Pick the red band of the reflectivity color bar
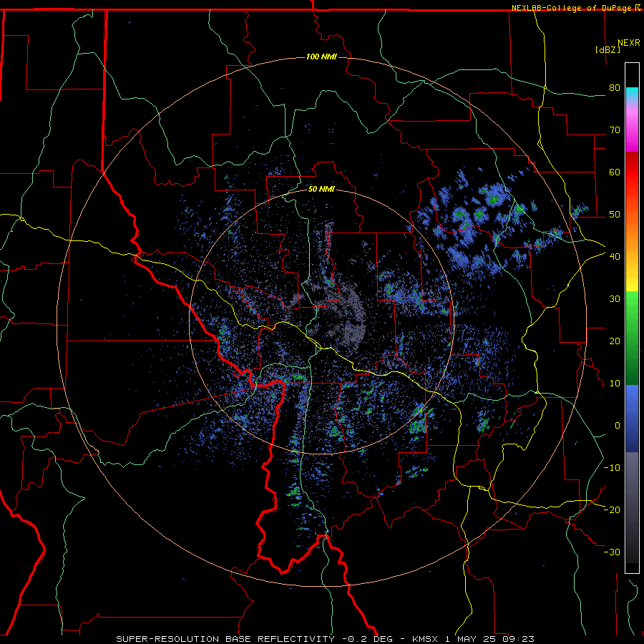The height and width of the screenshot is (644, 644). pos(632,172)
